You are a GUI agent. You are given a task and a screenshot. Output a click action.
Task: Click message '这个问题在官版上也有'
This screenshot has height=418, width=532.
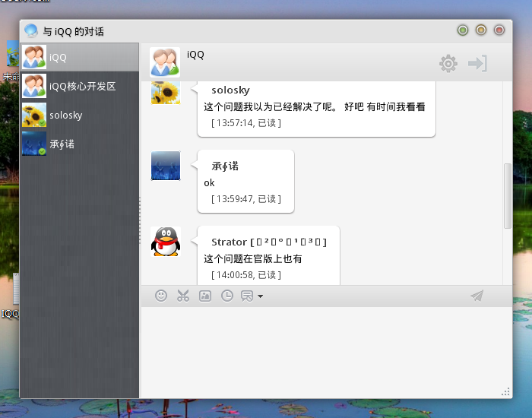[253, 259]
